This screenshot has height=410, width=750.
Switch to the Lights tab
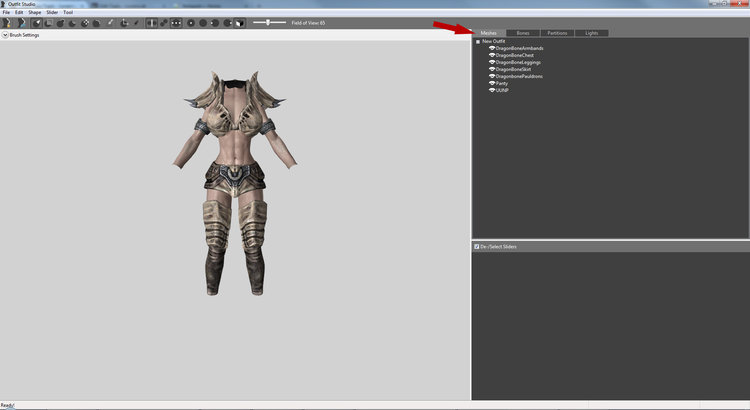(592, 33)
